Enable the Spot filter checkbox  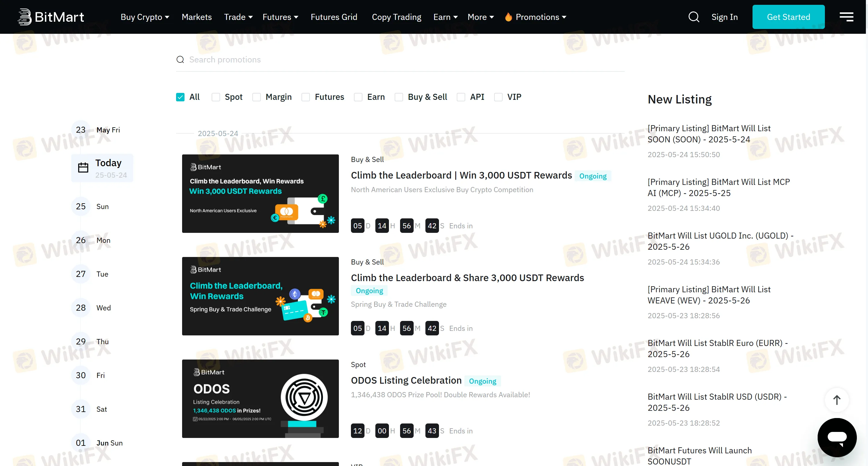(x=216, y=97)
